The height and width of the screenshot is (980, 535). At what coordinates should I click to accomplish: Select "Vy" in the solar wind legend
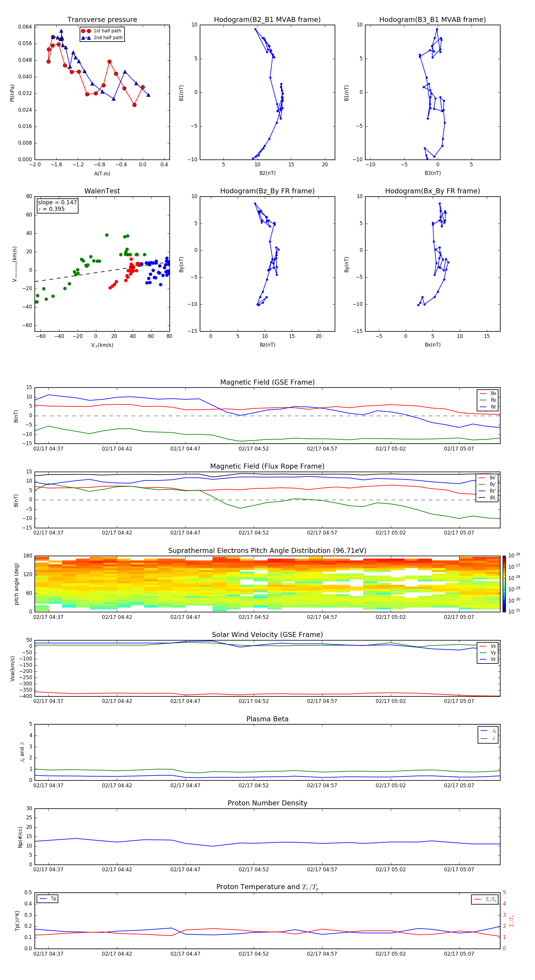[x=488, y=652]
